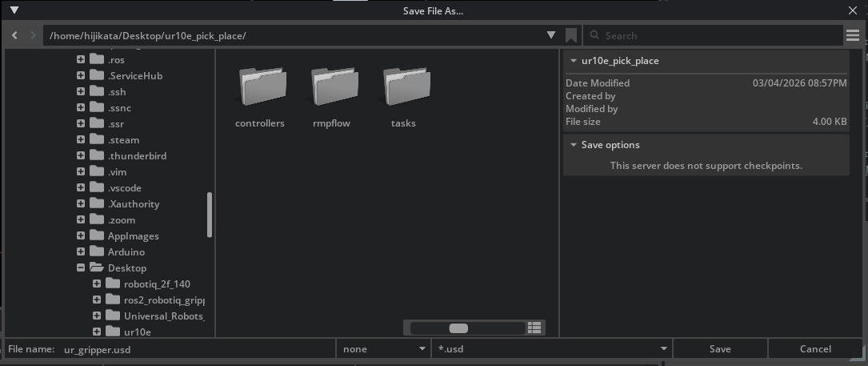
Task: Click 'This server does not support checkpoints.'
Action: coord(706,165)
